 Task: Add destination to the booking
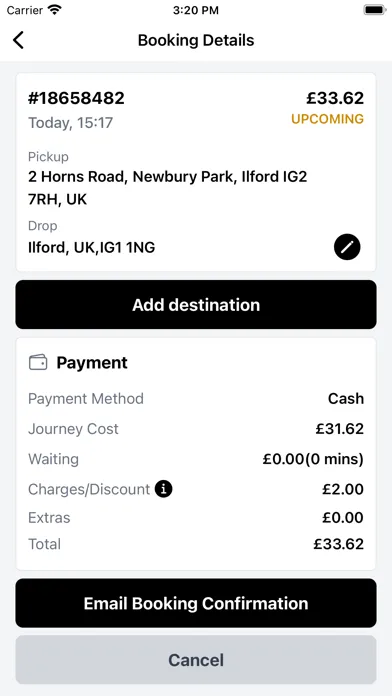[x=196, y=305]
